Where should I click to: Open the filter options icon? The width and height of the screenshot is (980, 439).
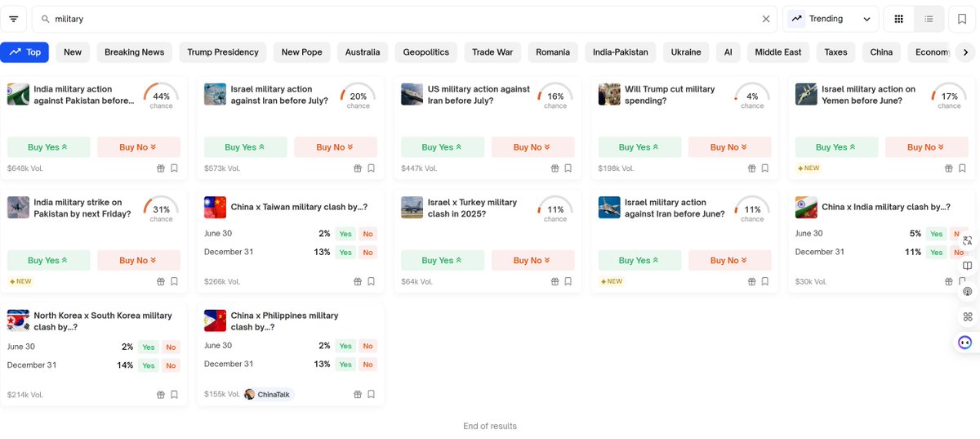click(x=14, y=19)
